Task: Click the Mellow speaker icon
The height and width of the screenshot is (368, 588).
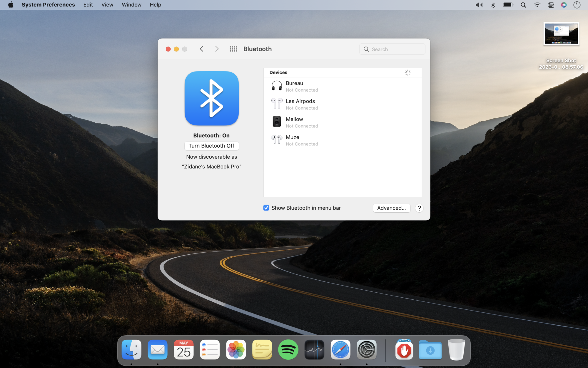Action: 276,122
